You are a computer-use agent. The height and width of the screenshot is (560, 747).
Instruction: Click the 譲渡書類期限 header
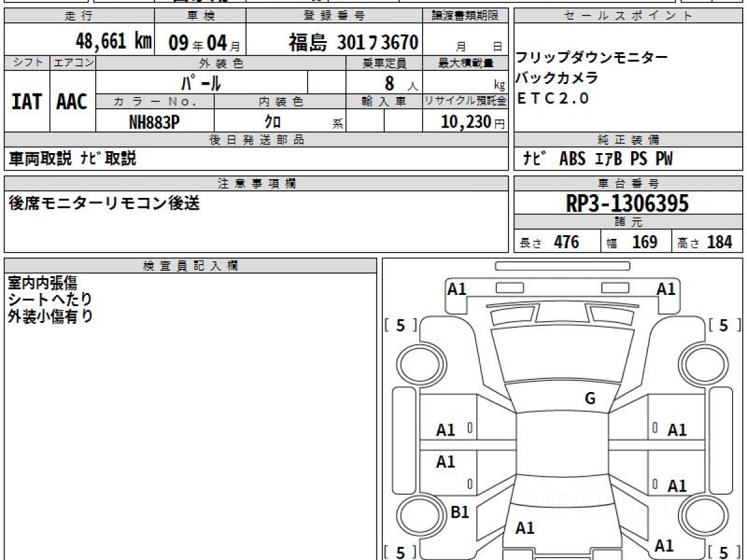pyautogui.click(x=466, y=16)
